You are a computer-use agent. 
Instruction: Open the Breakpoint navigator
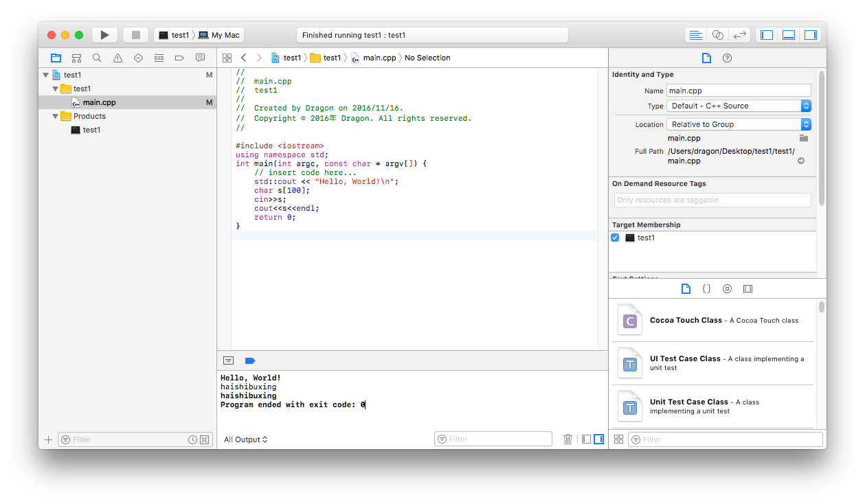click(179, 58)
